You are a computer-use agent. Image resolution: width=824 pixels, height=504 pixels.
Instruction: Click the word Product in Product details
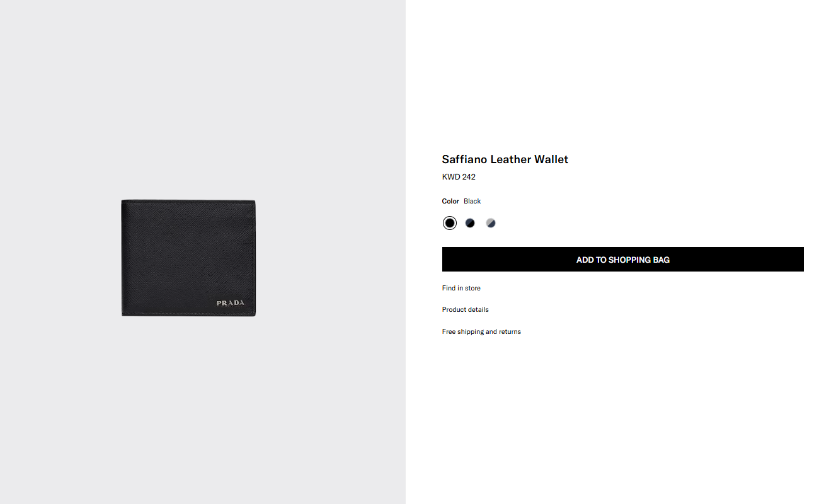[454, 309]
